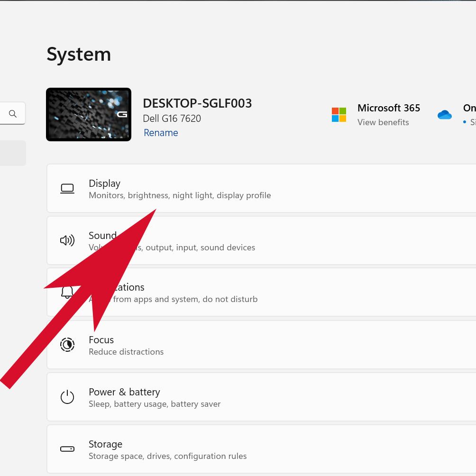Click the View benefits link
476x476 pixels.
(x=383, y=122)
